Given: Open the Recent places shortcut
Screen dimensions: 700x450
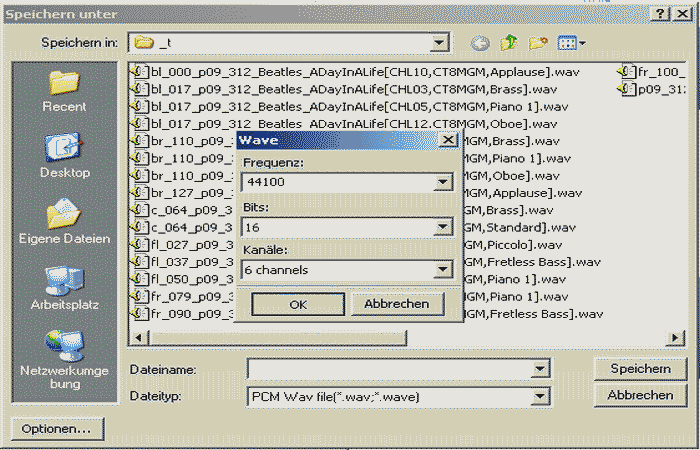Looking at the screenshot, I should [x=64, y=88].
